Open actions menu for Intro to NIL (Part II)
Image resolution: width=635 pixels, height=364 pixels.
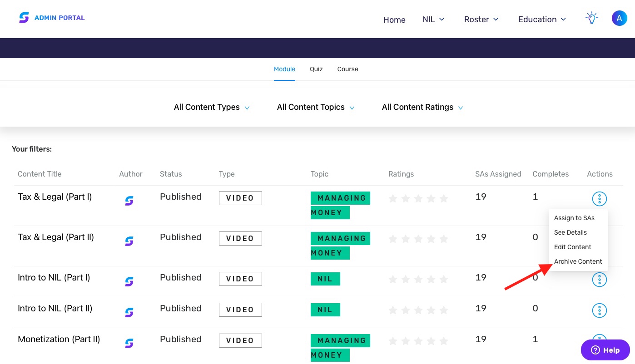tap(599, 310)
